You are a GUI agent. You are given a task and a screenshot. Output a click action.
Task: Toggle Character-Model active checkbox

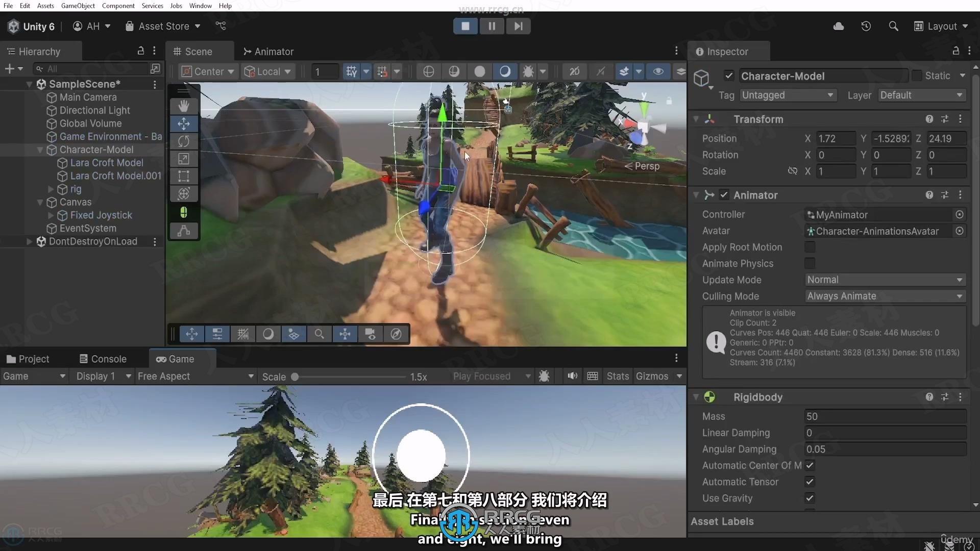(729, 76)
